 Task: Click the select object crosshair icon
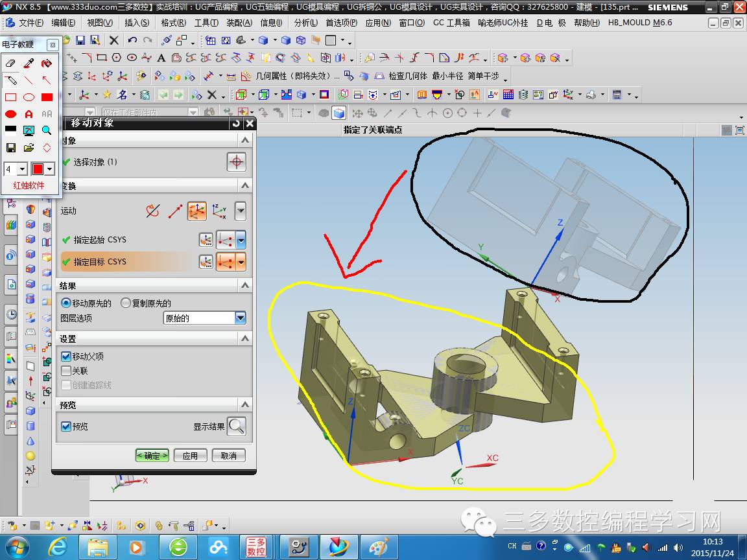(236, 162)
